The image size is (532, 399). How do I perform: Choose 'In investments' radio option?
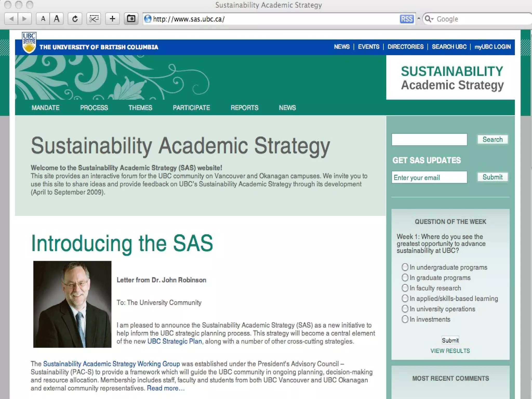pyautogui.click(x=405, y=319)
